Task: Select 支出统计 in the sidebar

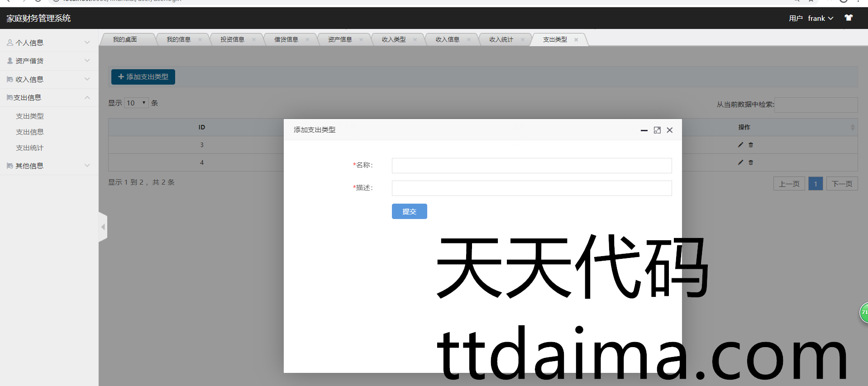Action: 30,148
